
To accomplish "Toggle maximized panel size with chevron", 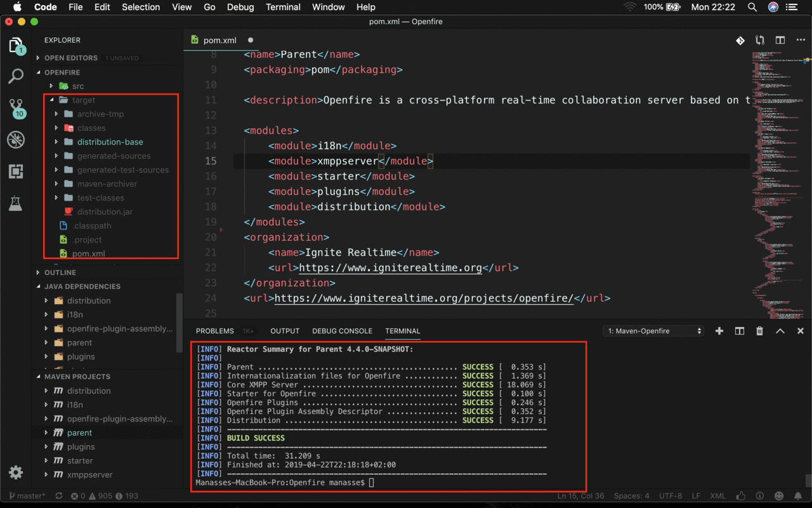I will coord(780,331).
